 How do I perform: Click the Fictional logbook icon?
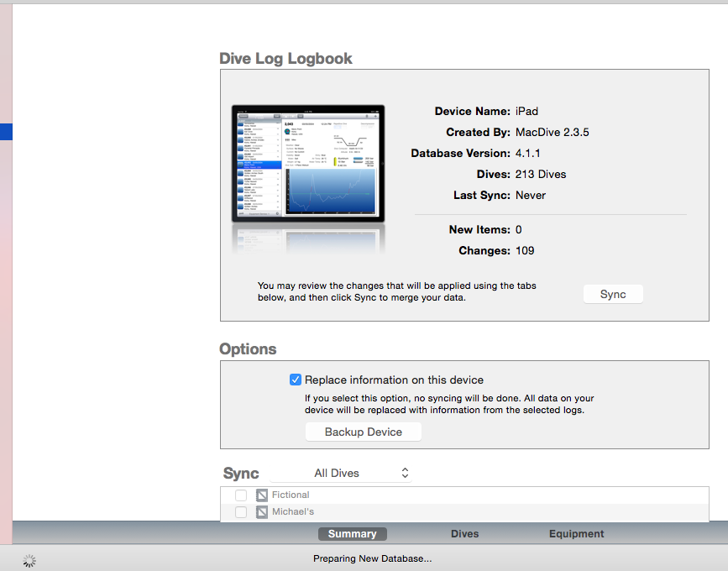261,495
